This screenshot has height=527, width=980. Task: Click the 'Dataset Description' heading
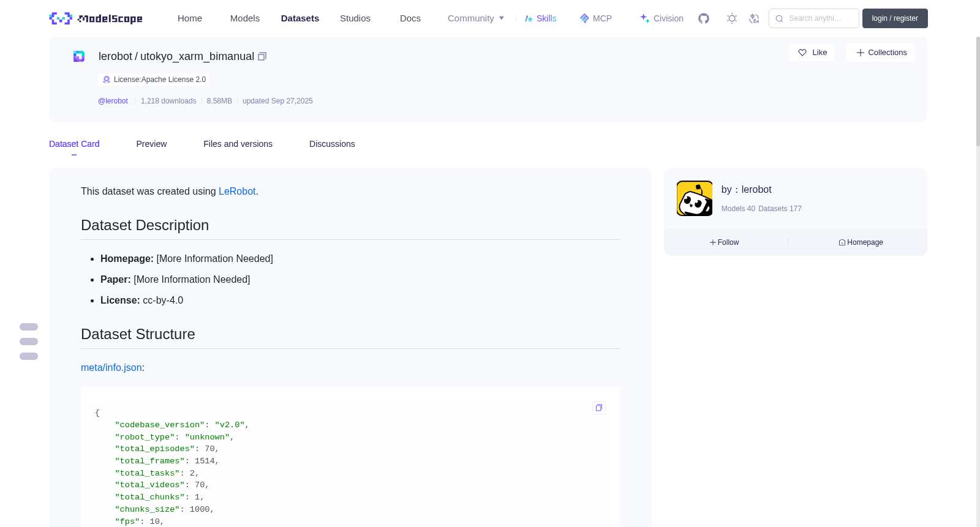tap(145, 225)
